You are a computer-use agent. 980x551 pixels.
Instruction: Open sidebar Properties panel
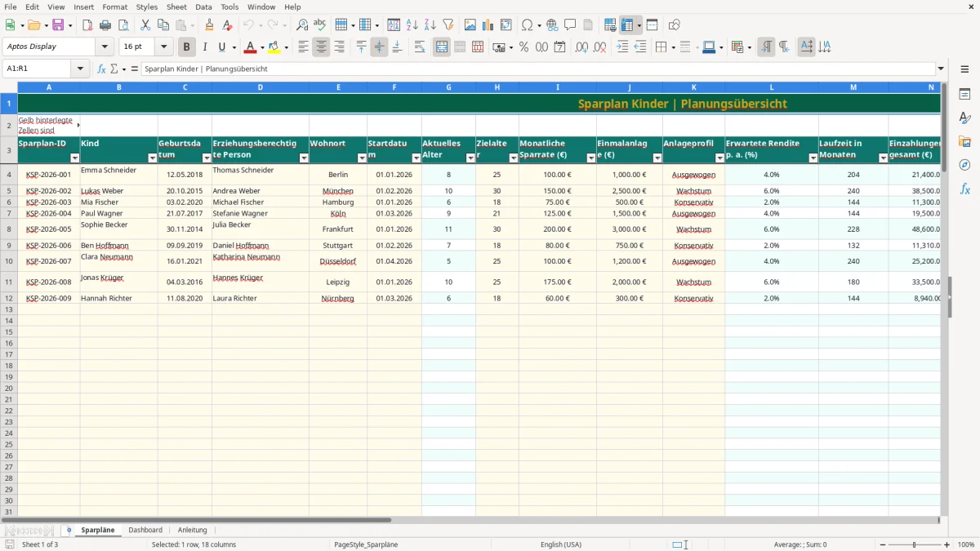coord(964,94)
